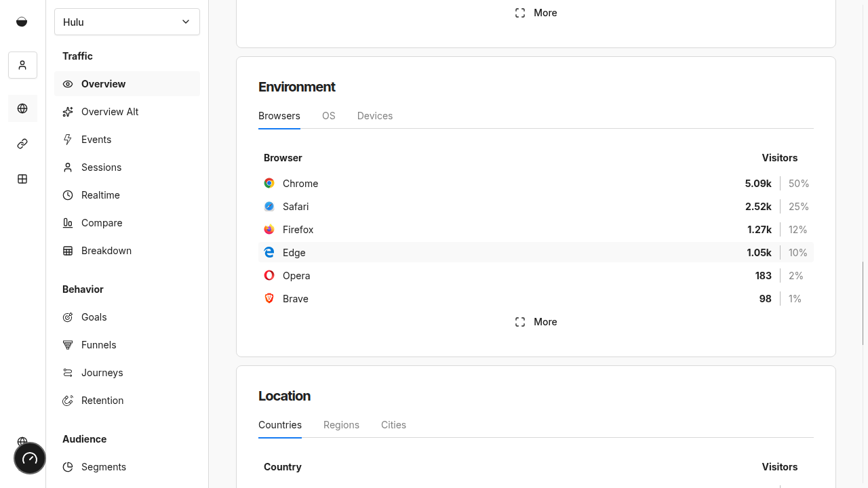
Task: Click the expand icon beside More in Environment
Action: click(520, 322)
